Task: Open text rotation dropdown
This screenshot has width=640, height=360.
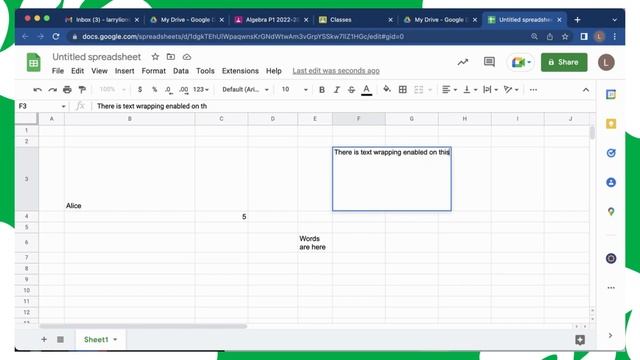Action: coord(511,89)
